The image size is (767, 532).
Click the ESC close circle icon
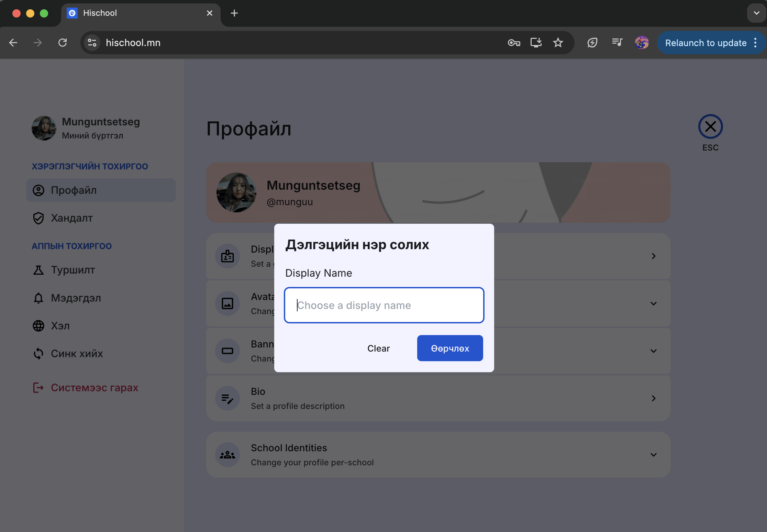710,126
